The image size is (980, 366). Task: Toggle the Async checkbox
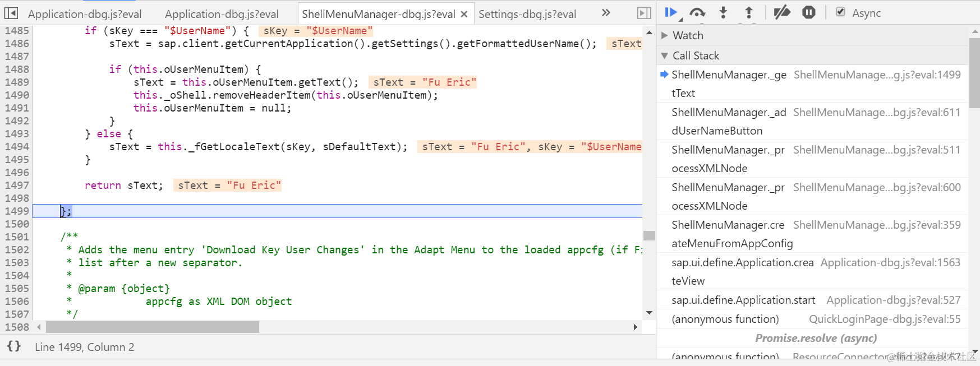tap(840, 12)
